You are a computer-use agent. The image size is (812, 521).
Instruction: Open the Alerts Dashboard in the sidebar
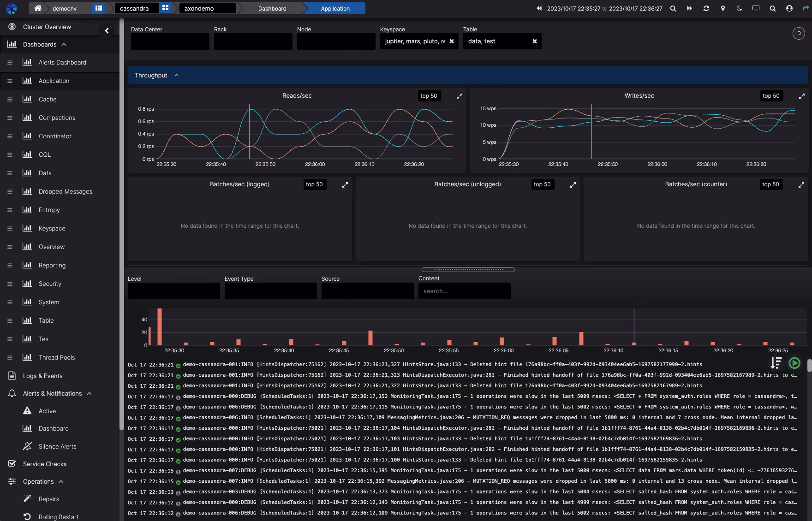pyautogui.click(x=62, y=62)
